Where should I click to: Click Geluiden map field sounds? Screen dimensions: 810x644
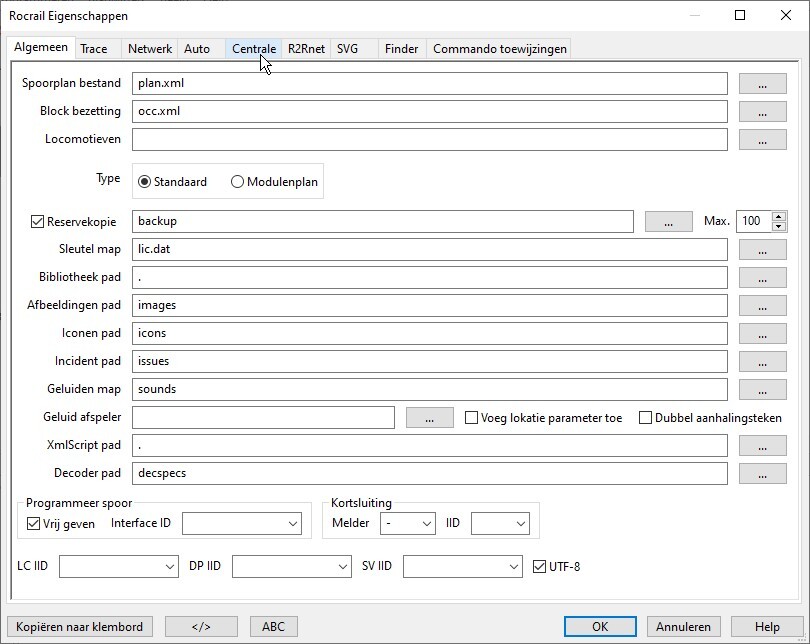click(x=430, y=389)
